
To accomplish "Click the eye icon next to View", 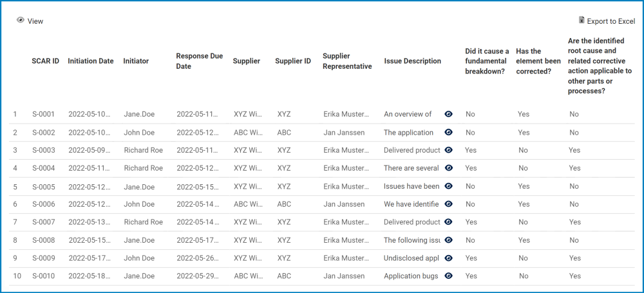I will point(21,20).
